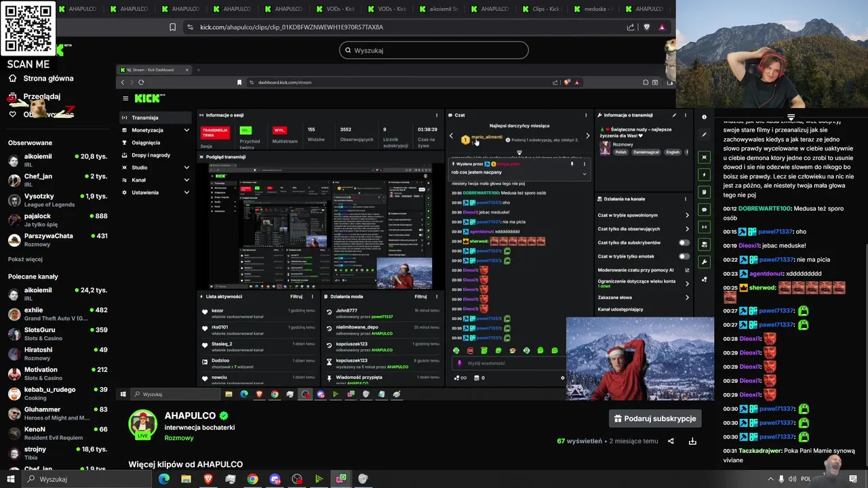The height and width of the screenshot is (488, 868).
Task: Switch to the aikoiemil browser tab
Action: tap(438, 9)
